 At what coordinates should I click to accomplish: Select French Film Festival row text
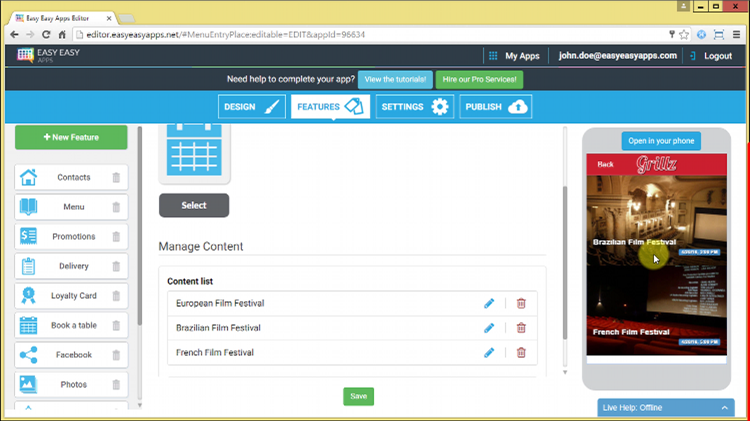click(x=215, y=353)
